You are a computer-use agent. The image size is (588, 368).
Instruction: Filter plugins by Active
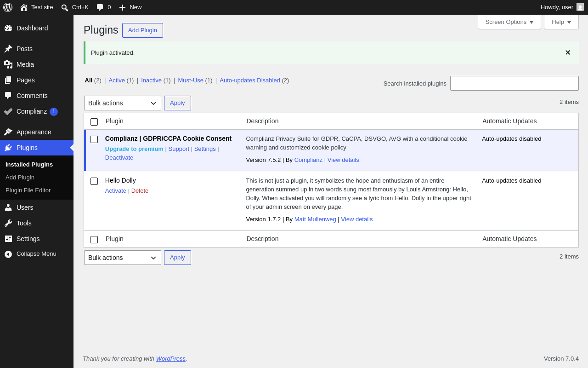point(117,80)
